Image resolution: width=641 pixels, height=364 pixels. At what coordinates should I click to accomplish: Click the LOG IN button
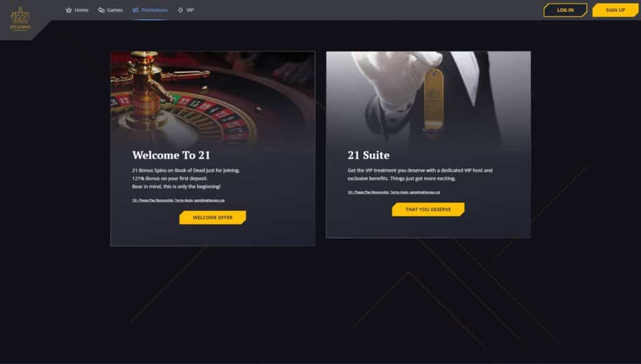(565, 10)
